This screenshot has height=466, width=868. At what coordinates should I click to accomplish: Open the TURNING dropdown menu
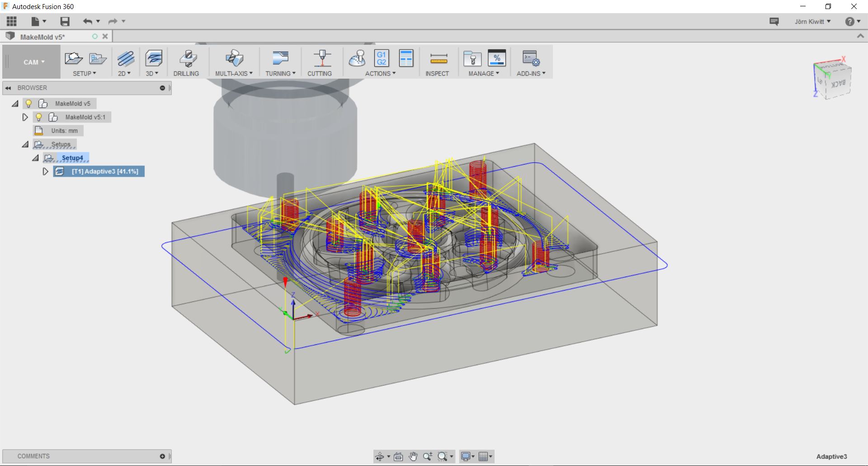pyautogui.click(x=280, y=73)
